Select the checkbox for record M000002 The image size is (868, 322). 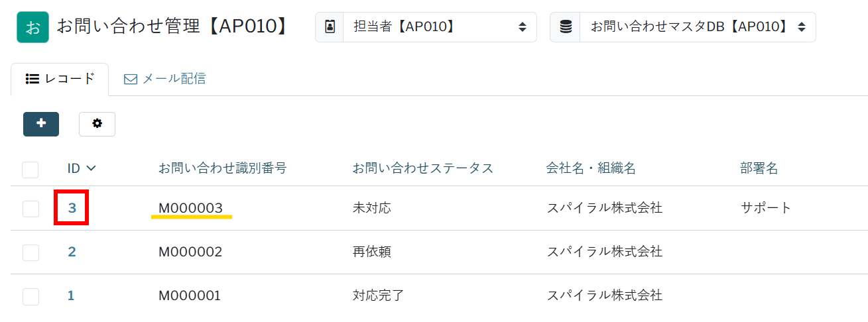pos(31,252)
